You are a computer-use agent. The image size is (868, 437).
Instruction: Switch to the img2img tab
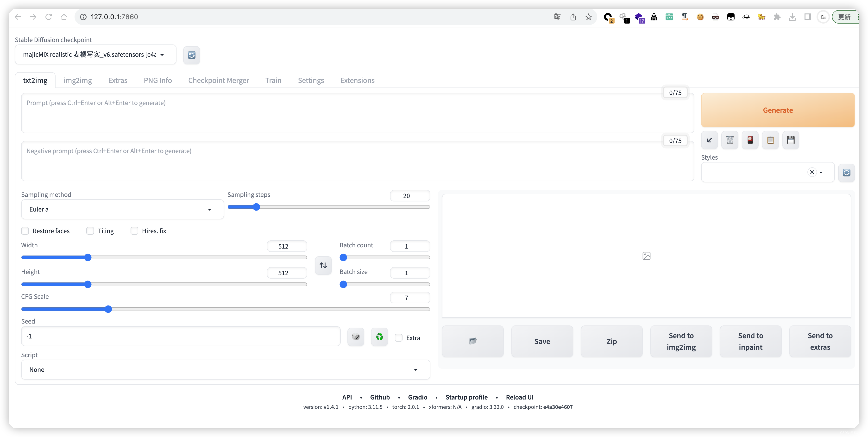pos(78,80)
